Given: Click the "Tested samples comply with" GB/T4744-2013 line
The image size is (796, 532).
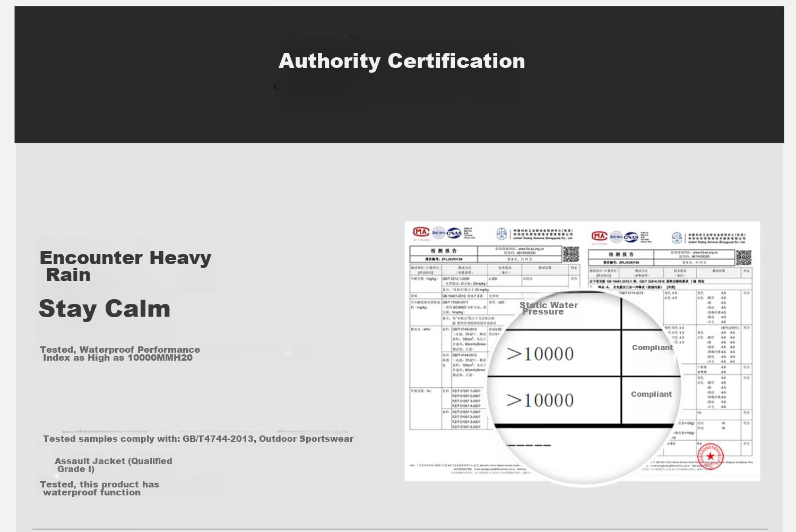Looking at the screenshot, I should tap(198, 439).
